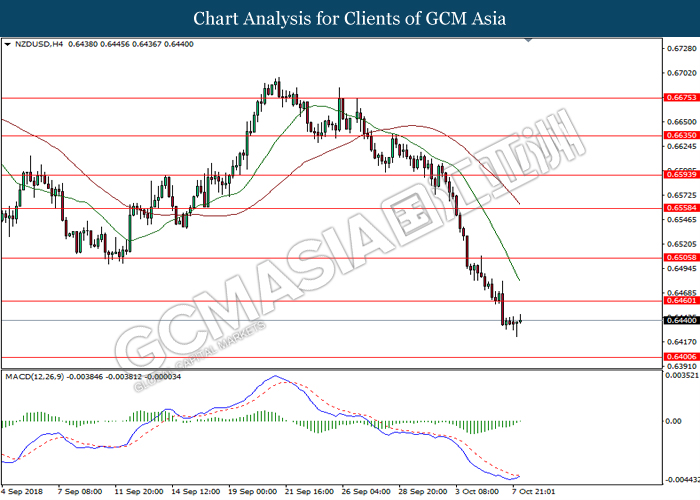Click the 0.64945 axis value
This screenshot has width=700, height=500.
coord(681,269)
